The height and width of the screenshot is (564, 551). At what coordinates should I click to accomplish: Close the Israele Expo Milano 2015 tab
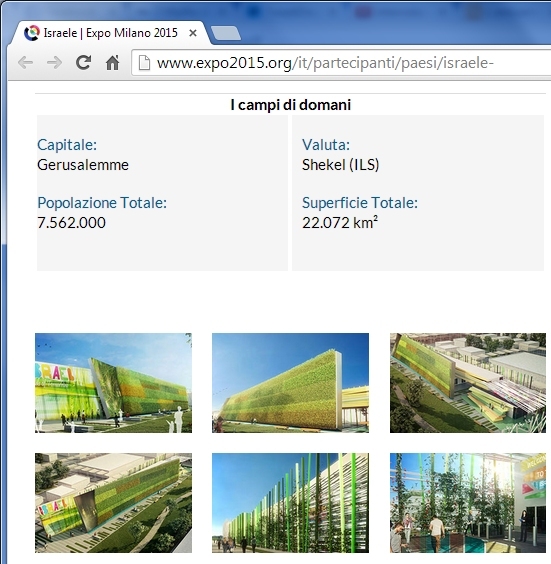[x=193, y=33]
